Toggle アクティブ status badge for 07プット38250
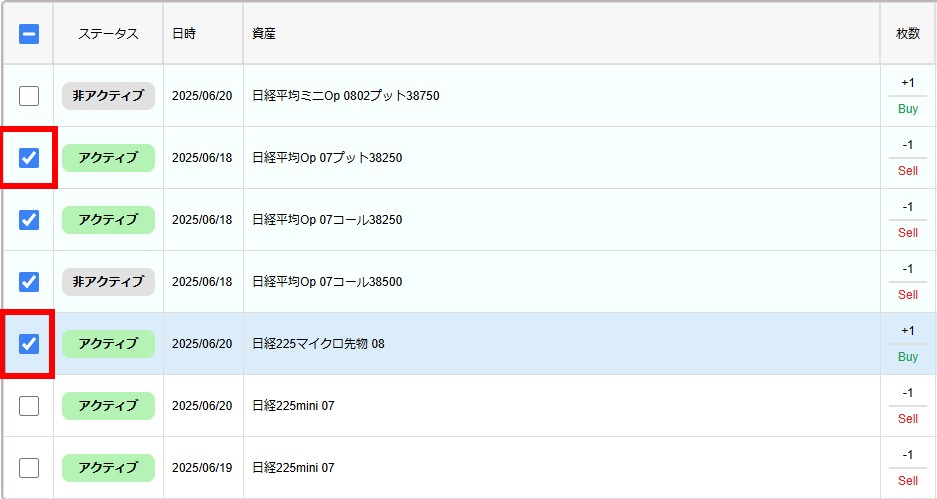 (108, 158)
